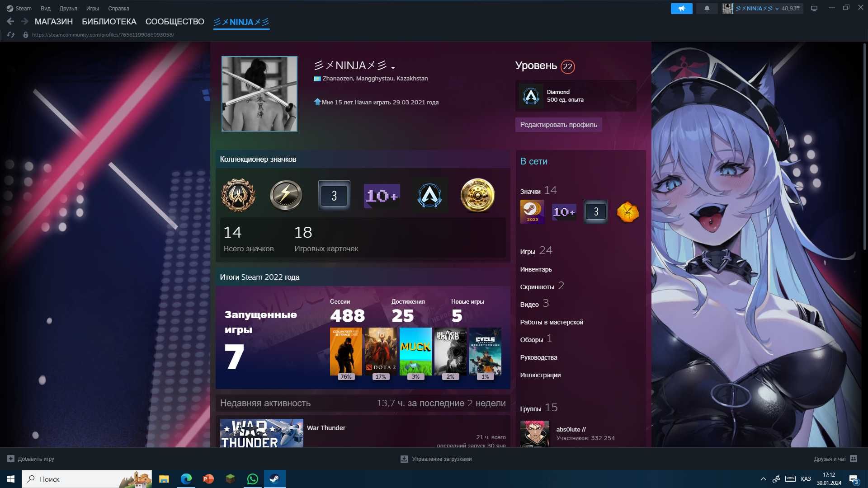Open the Minecraft block taskbar icon
Viewport: 868px width, 488px height.
pyautogui.click(x=230, y=479)
